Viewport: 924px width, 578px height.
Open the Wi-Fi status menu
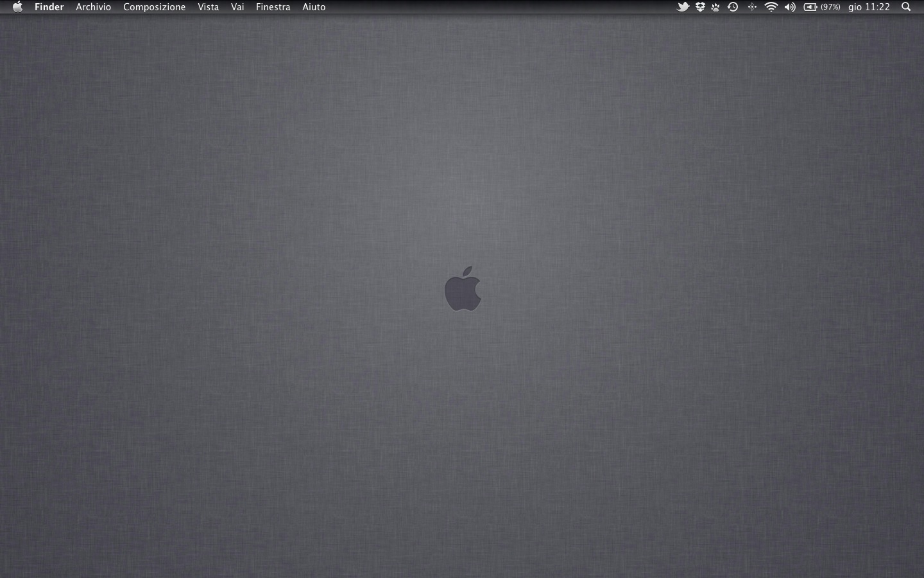point(771,7)
